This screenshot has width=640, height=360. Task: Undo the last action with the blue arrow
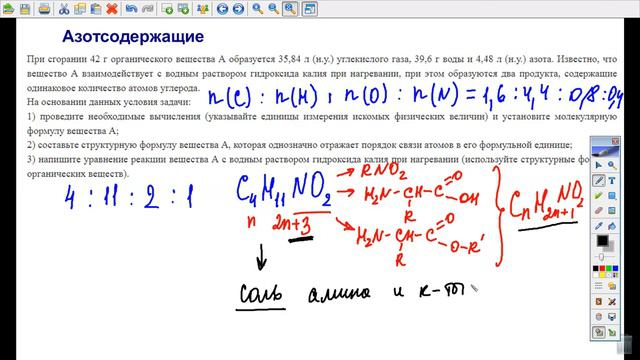pos(131,9)
